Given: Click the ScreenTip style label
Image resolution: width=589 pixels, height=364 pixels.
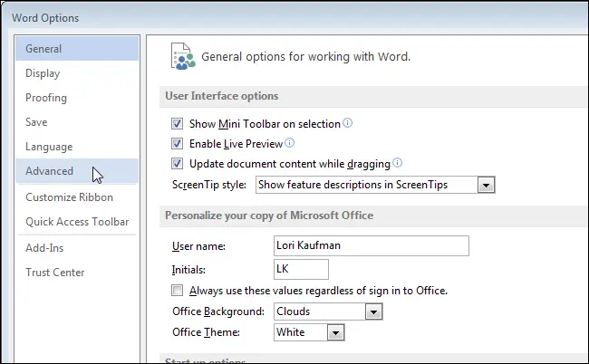Looking at the screenshot, I should [209, 185].
